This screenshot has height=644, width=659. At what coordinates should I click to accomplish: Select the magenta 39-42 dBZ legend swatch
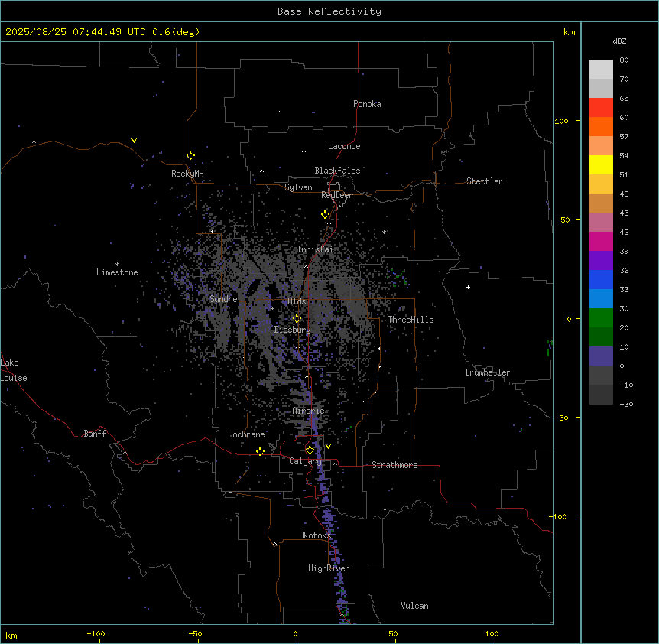tap(601, 241)
